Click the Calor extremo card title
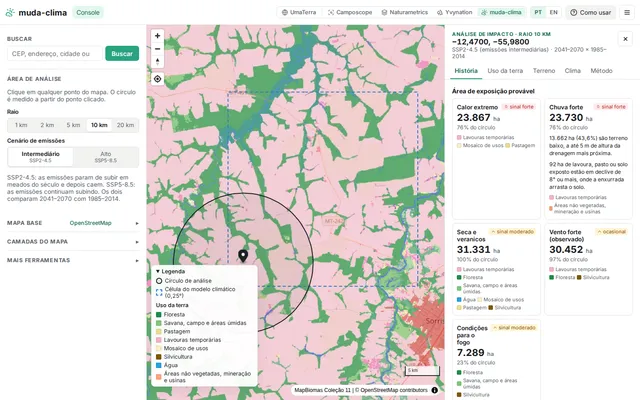This screenshot has width=640, height=400. pyautogui.click(x=477, y=107)
